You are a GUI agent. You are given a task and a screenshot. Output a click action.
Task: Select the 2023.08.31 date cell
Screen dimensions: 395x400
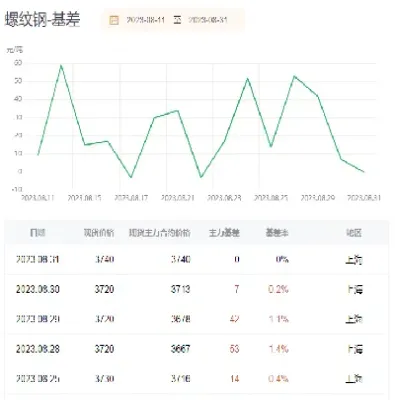pos(38,259)
